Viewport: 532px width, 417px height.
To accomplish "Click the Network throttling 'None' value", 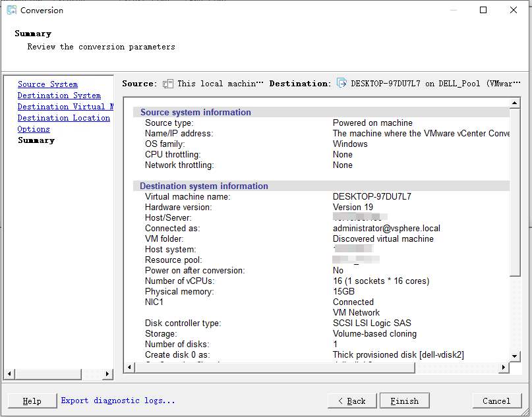I will point(343,165).
